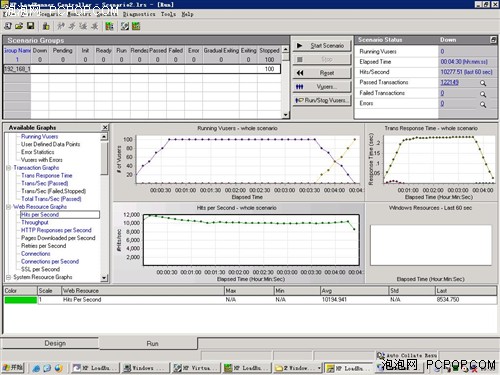
Task: Click the Start Scenario button
Action: 322,46
